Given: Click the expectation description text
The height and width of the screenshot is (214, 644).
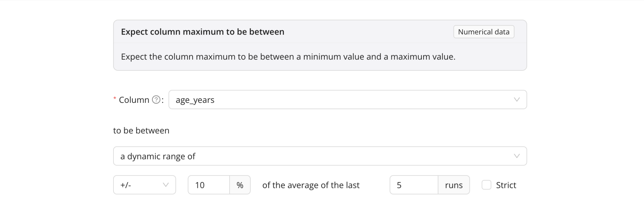Looking at the screenshot, I should (288, 57).
